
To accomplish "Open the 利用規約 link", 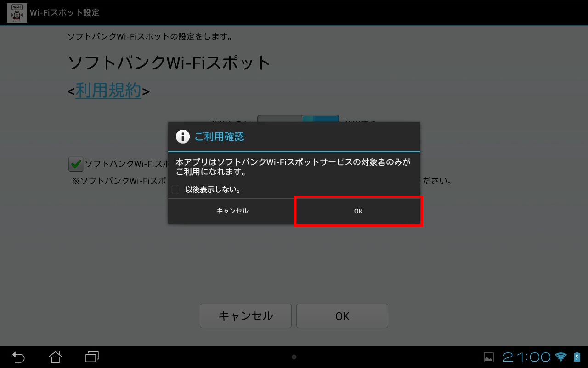I will click(x=108, y=91).
